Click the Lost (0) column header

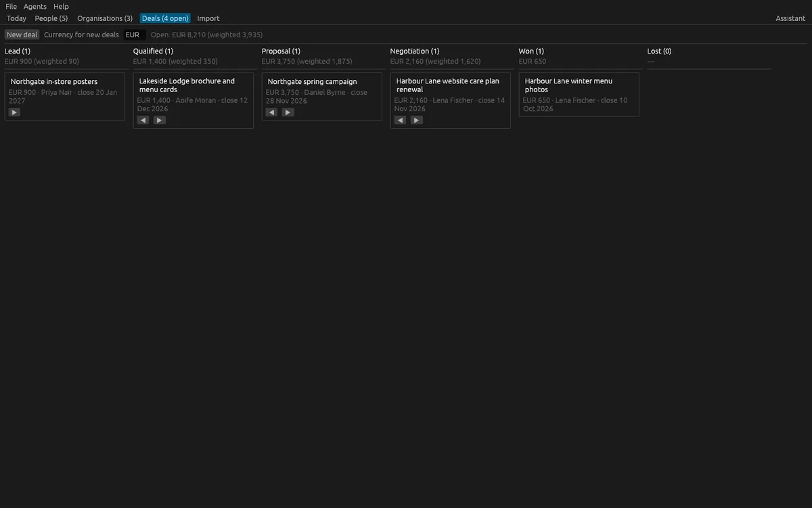[x=659, y=51]
